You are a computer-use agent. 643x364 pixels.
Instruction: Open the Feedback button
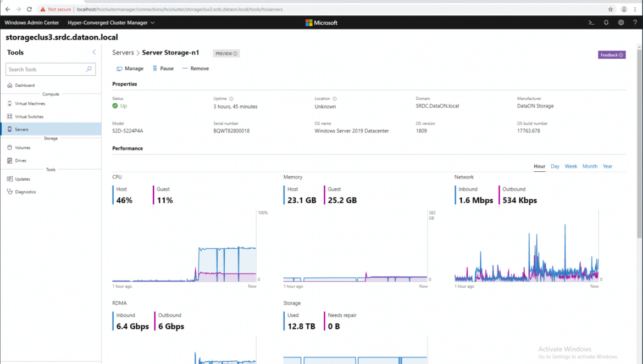(612, 55)
